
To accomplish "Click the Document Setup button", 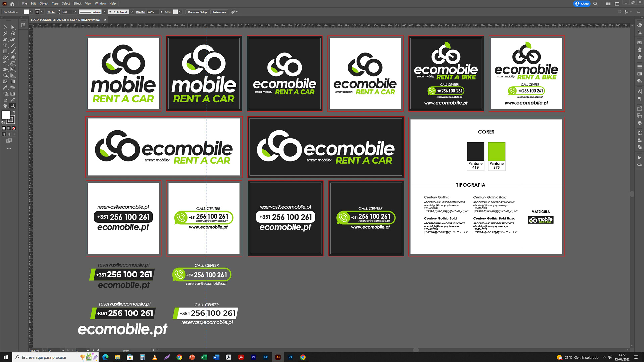I will (197, 12).
